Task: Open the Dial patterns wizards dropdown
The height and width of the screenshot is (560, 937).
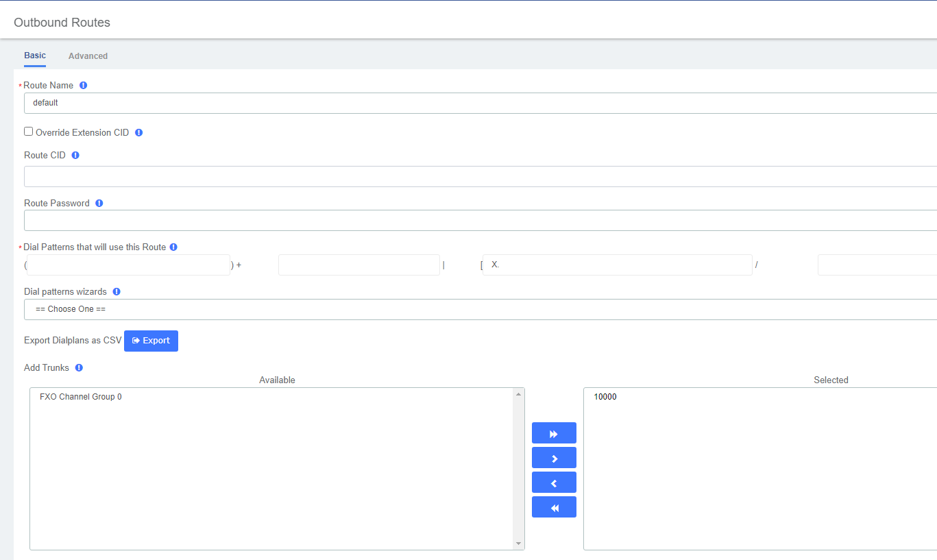Action: [x=480, y=309]
